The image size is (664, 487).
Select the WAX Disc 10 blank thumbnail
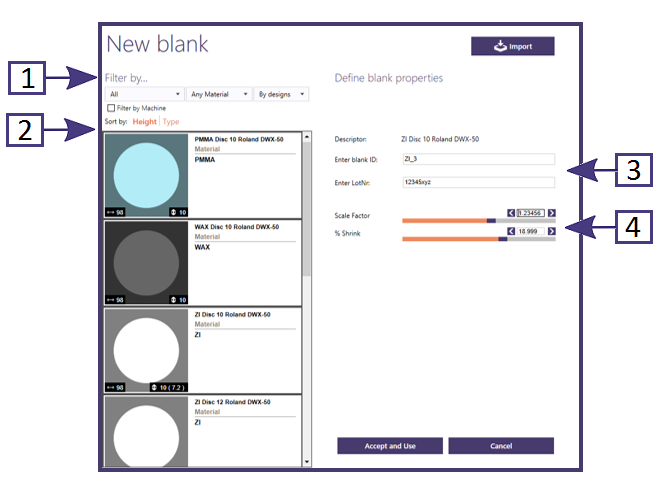pyautogui.click(x=147, y=263)
